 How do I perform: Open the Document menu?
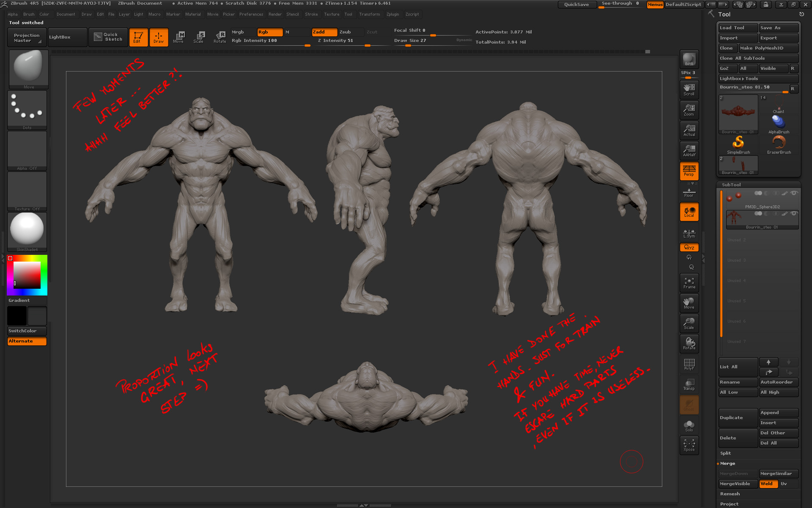[x=66, y=14]
